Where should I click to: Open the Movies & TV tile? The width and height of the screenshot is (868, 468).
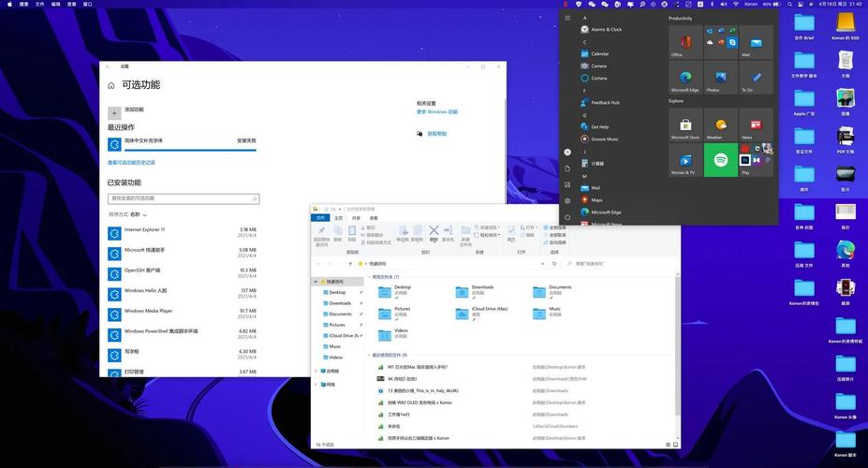[x=685, y=161]
